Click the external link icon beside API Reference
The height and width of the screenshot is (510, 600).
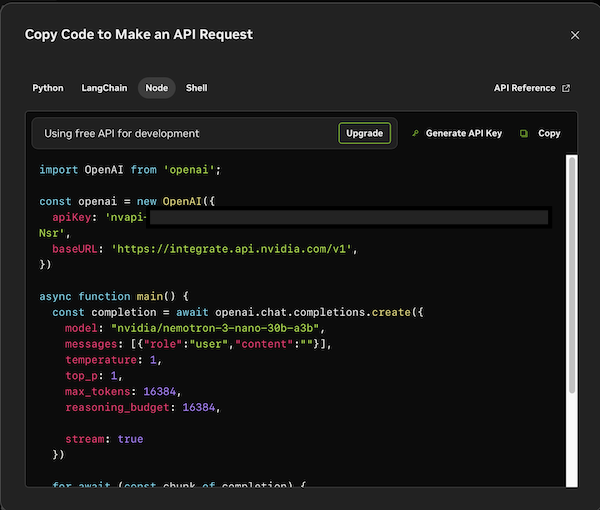[x=566, y=88]
